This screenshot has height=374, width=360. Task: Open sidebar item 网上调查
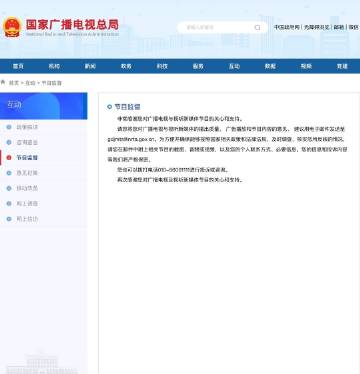point(27,204)
